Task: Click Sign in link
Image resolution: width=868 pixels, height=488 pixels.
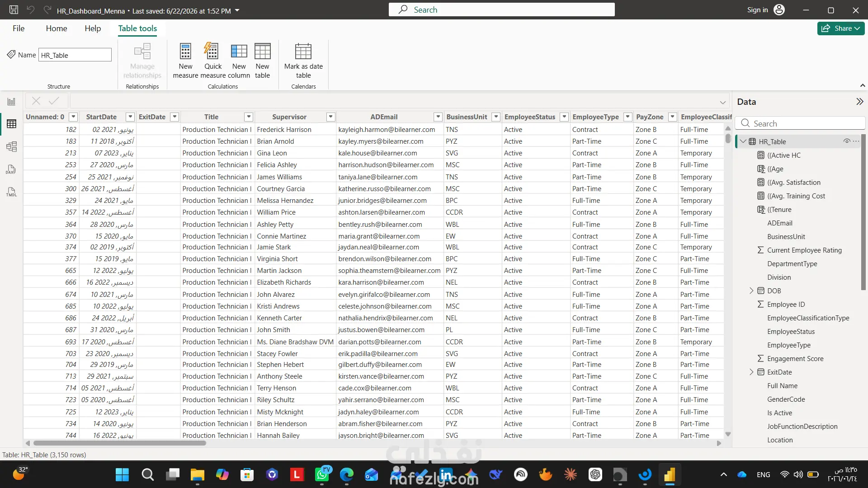Action: (x=757, y=10)
